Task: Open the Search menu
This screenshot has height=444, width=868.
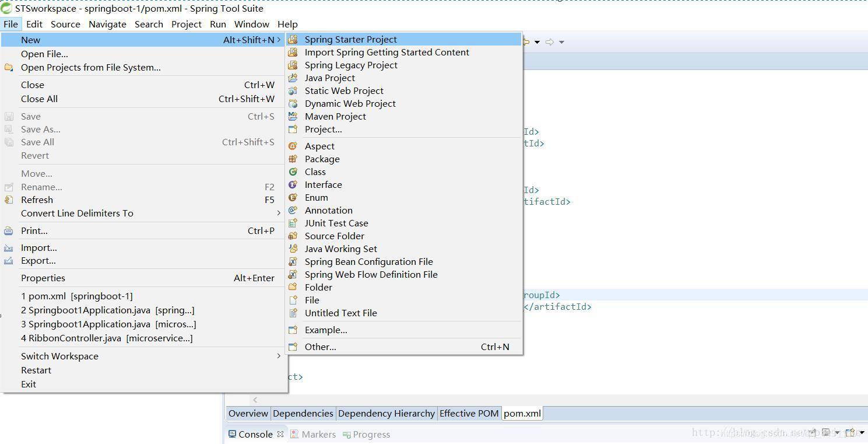Action: (x=149, y=24)
